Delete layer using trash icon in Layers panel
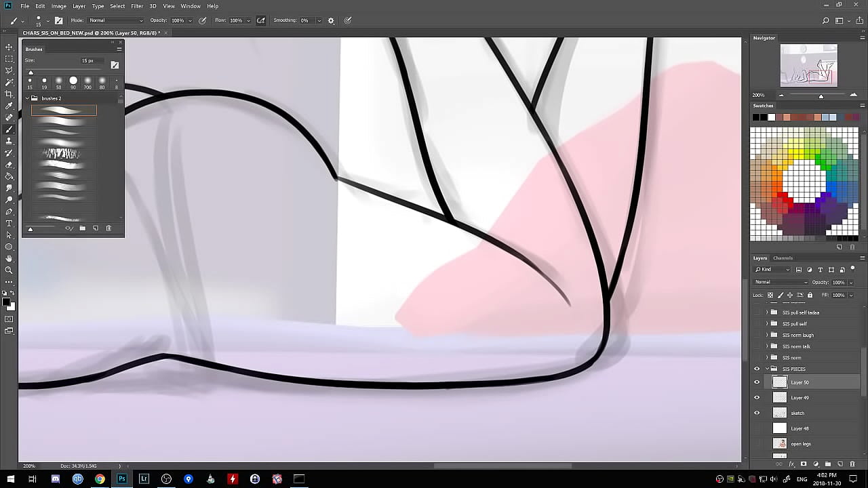The image size is (868, 488). [x=852, y=464]
